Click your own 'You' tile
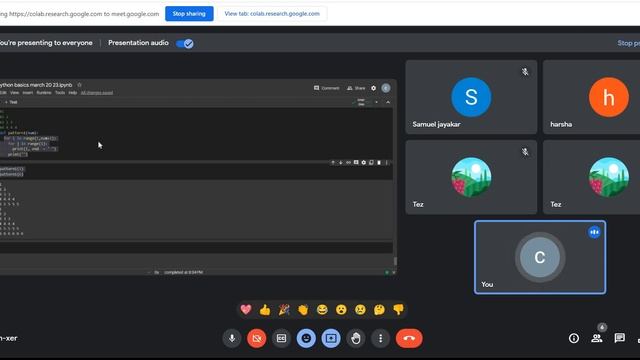 point(540,257)
